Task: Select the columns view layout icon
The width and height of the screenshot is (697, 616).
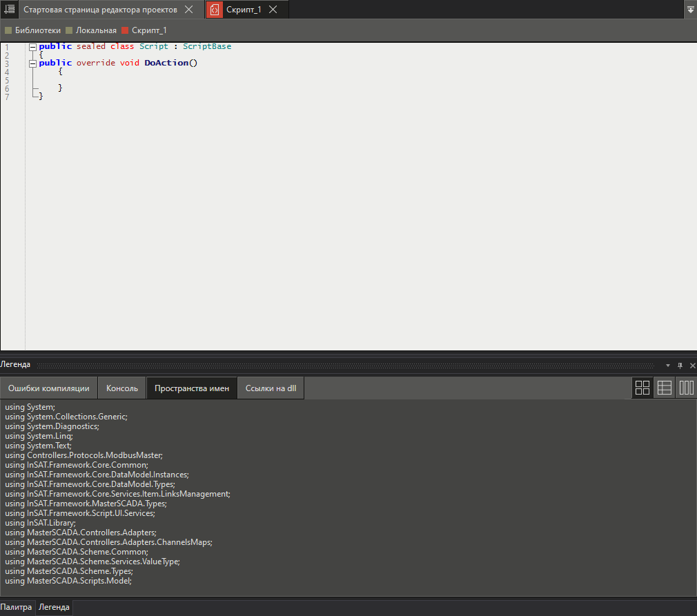Action: pyautogui.click(x=686, y=387)
